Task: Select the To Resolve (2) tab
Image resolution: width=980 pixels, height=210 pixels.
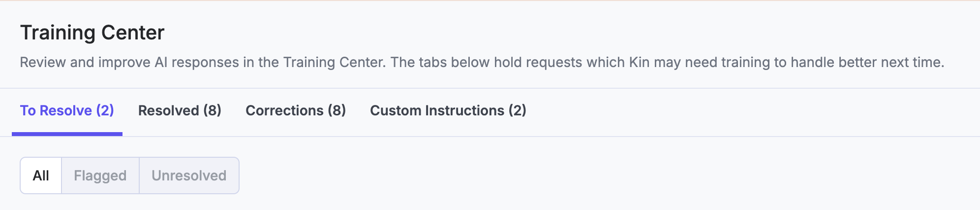Action: (x=67, y=110)
